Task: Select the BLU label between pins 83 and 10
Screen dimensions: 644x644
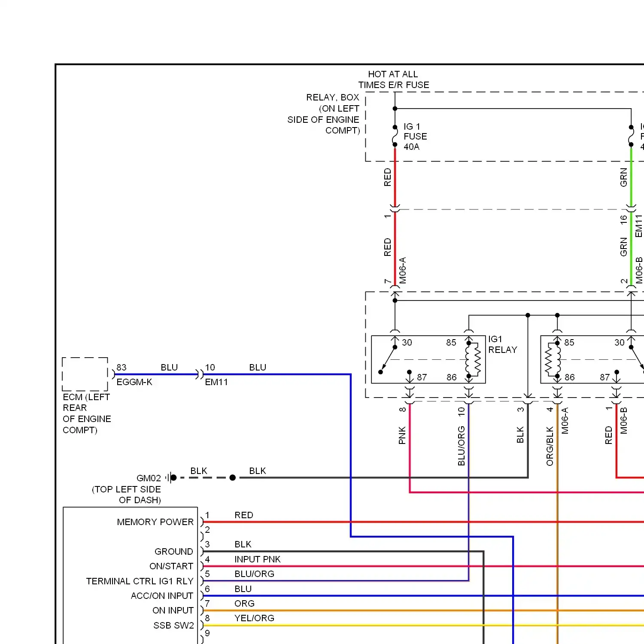Action: coord(169,368)
